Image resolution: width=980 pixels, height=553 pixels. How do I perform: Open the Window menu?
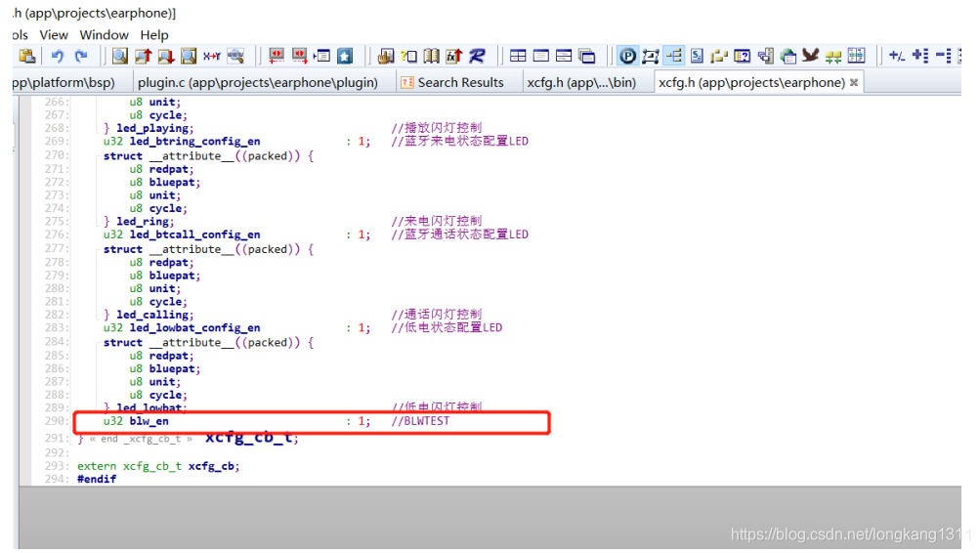(x=104, y=35)
